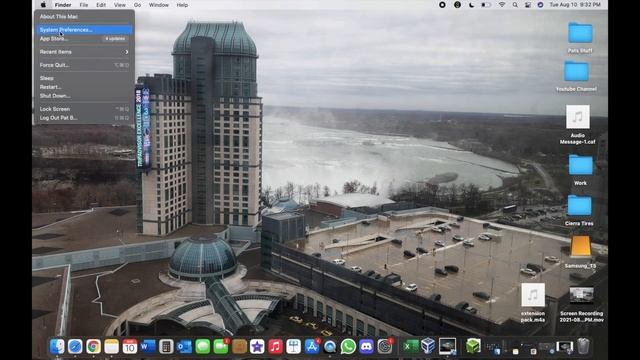The width and height of the screenshot is (640, 360).
Task: Choose Lock Screen from the Apple menu
Action: [84, 109]
